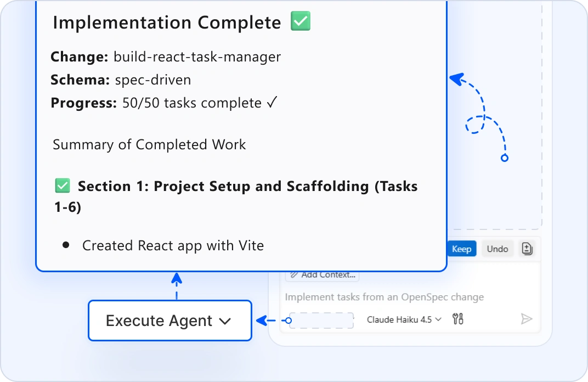Click the 'build-react-task-manager' change name
This screenshot has height=382, width=588.
coord(197,57)
